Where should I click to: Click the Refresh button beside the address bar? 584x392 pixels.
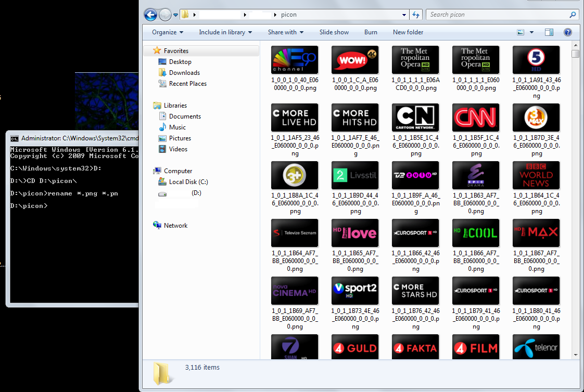(x=416, y=15)
